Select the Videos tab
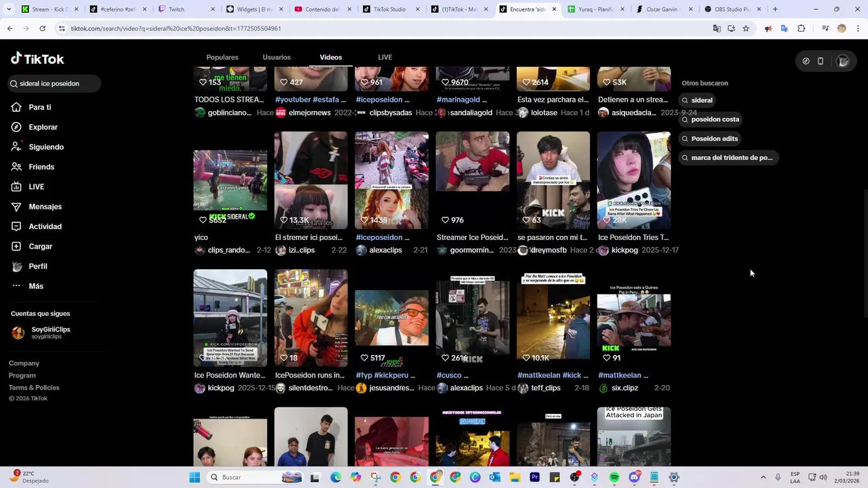Viewport: 868px width, 488px height. [331, 57]
